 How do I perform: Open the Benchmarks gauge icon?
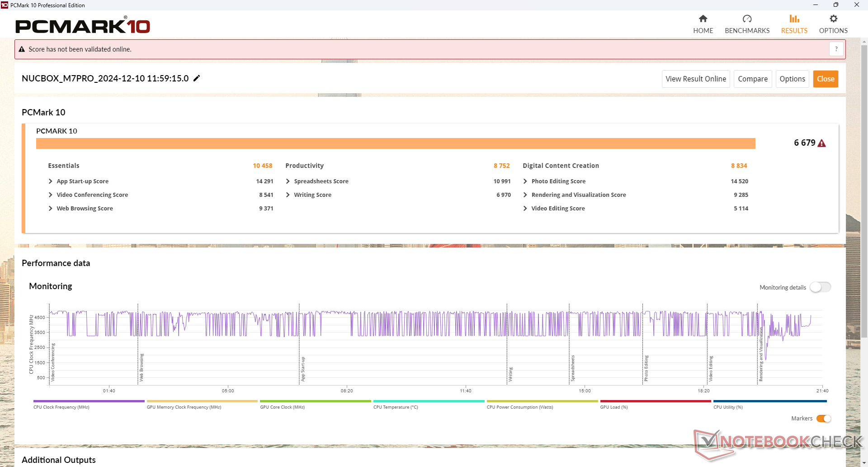point(747,19)
